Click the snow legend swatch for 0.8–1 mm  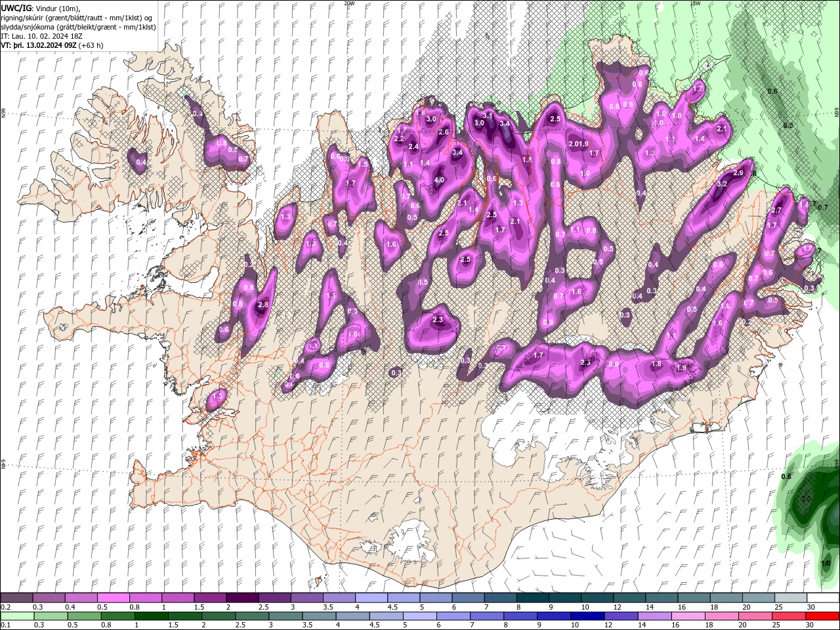click(145, 598)
